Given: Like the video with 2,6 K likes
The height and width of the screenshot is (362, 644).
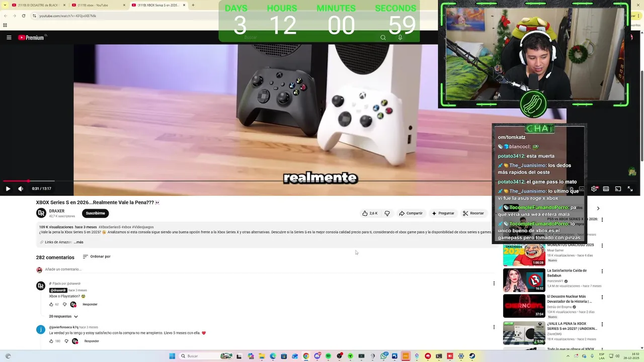Looking at the screenshot, I should [x=370, y=213].
